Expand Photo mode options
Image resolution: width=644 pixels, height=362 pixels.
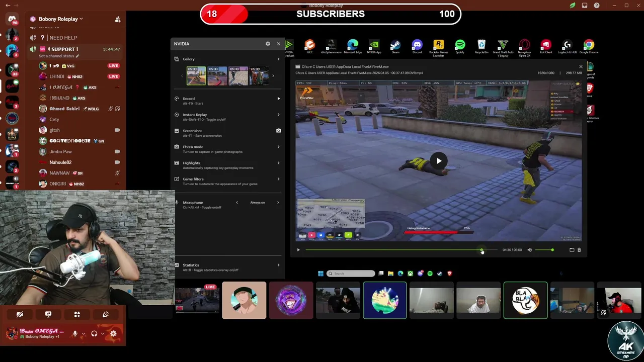click(278, 147)
